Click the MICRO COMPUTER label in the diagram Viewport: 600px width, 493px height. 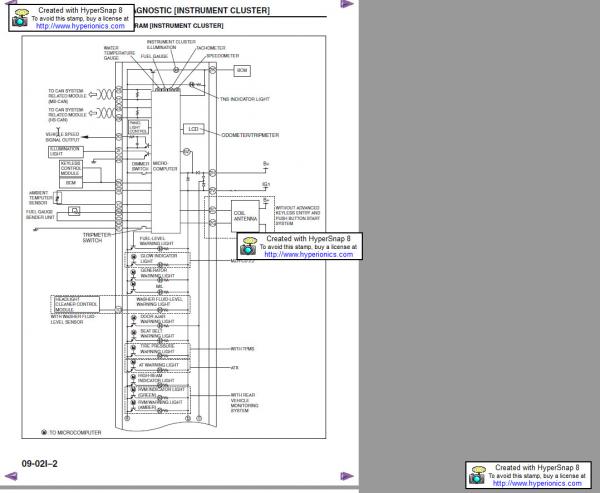(x=166, y=166)
